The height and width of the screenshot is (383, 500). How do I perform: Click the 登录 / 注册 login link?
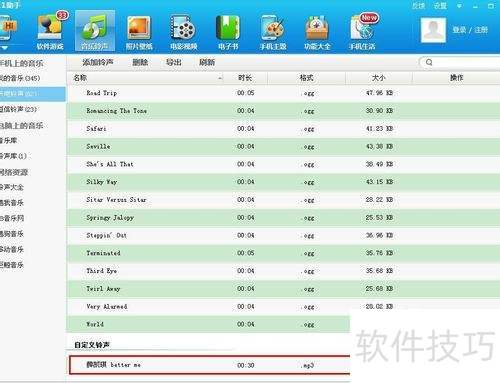coord(470,30)
